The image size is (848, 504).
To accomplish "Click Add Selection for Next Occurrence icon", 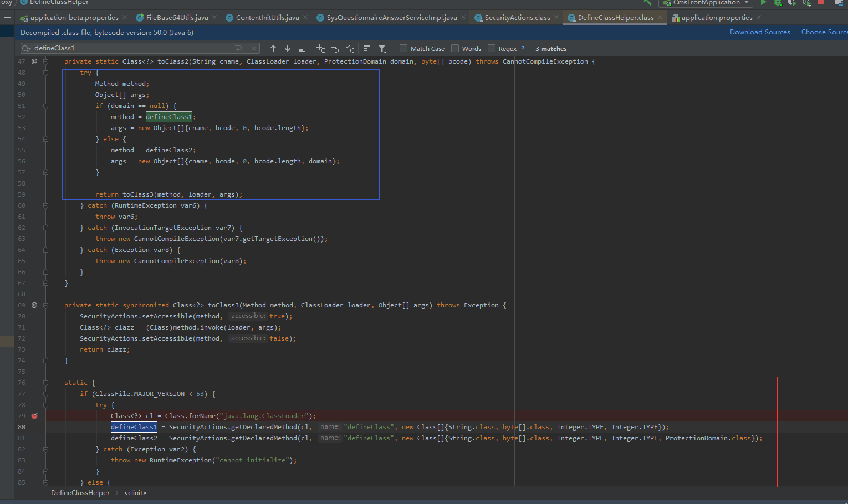I will coord(320,49).
